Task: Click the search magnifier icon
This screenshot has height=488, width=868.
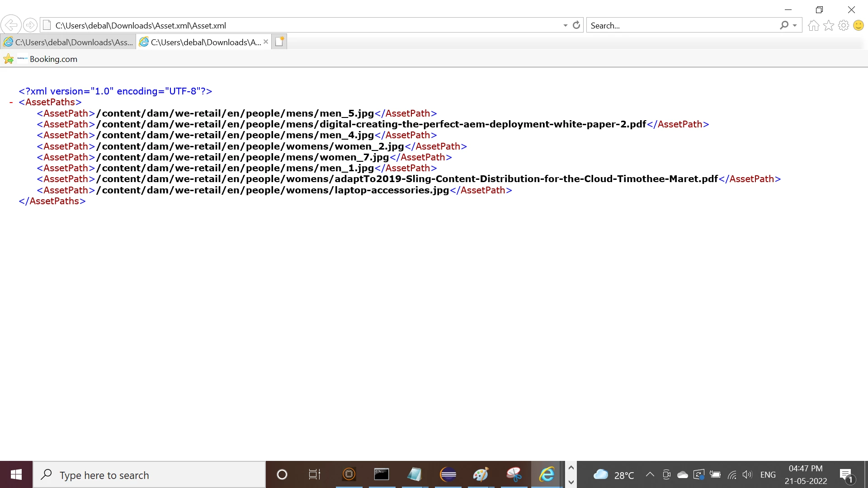Action: pyautogui.click(x=784, y=25)
